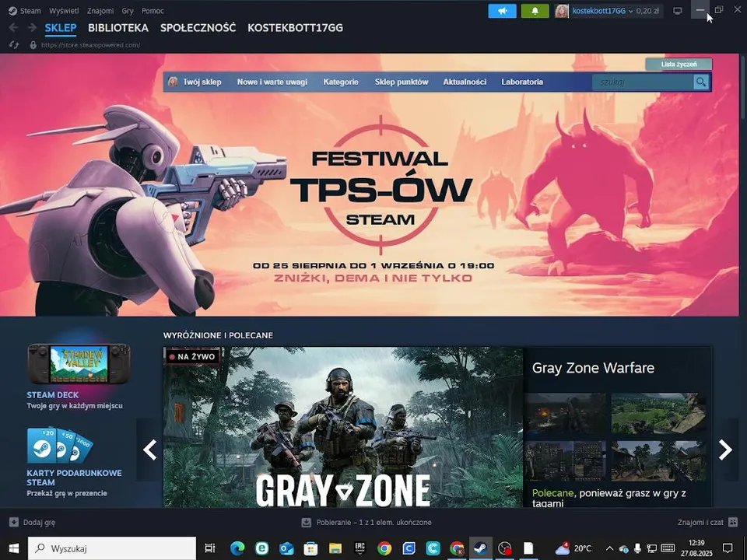The height and width of the screenshot is (560, 747).
Task: Launch Epic Games from taskbar
Action: (359, 548)
